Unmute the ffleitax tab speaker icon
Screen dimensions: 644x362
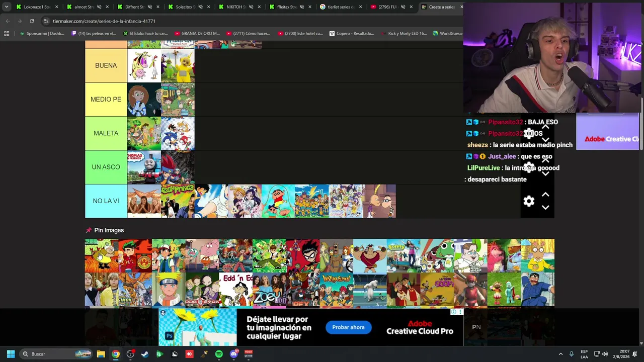tap(301, 7)
